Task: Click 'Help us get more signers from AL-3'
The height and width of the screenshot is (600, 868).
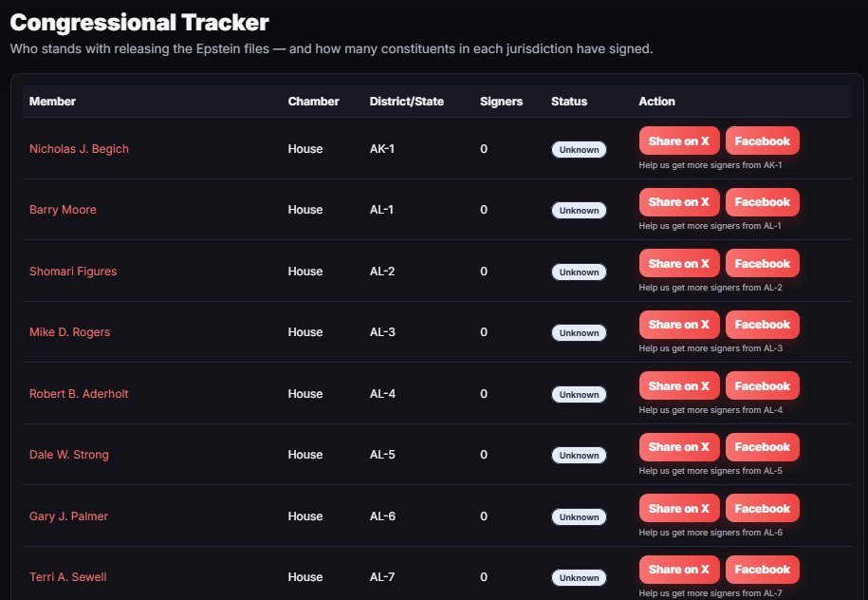Action: click(711, 348)
